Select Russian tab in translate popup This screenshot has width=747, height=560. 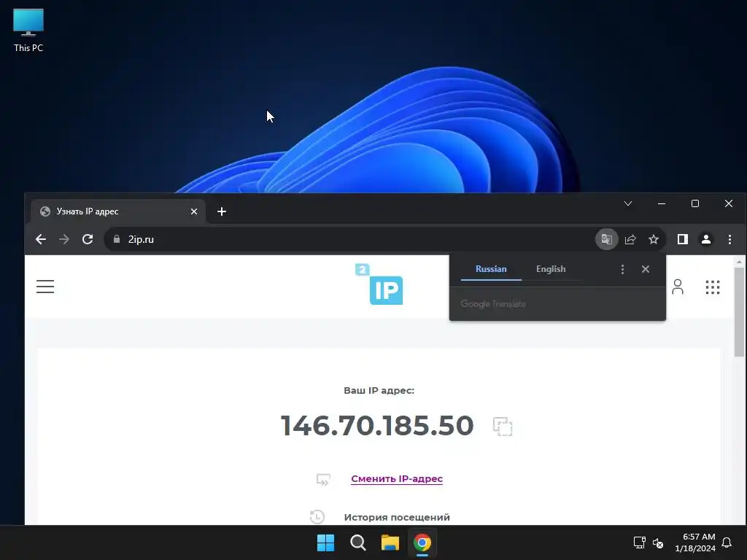pyautogui.click(x=491, y=269)
